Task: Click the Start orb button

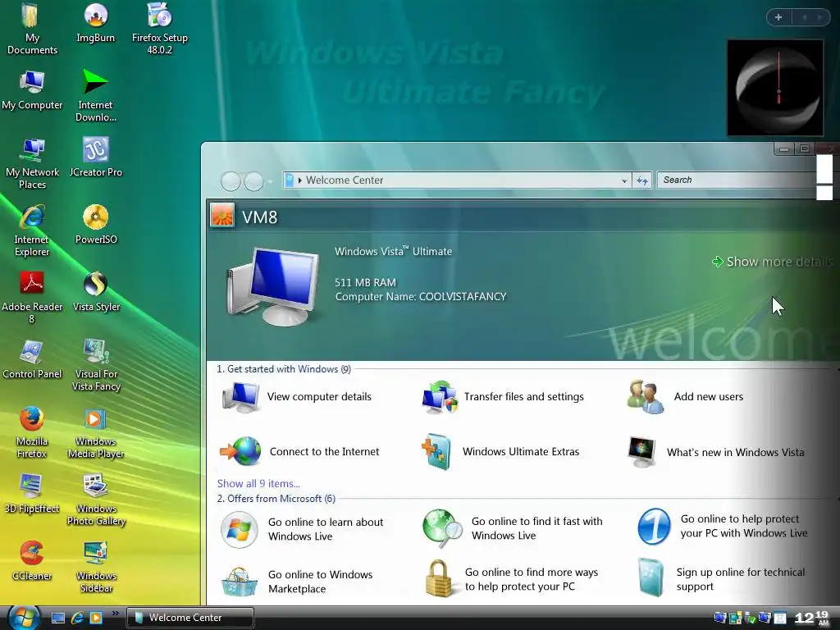Action: (24, 617)
